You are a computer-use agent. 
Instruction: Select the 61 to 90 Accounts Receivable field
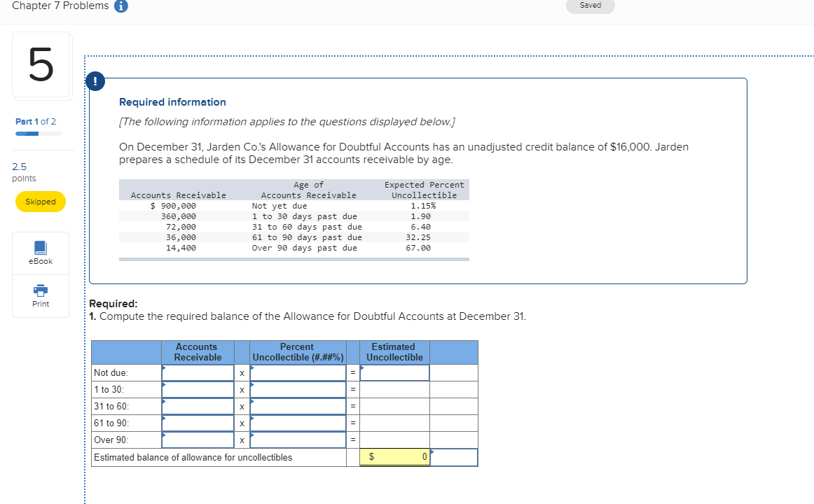[197, 423]
